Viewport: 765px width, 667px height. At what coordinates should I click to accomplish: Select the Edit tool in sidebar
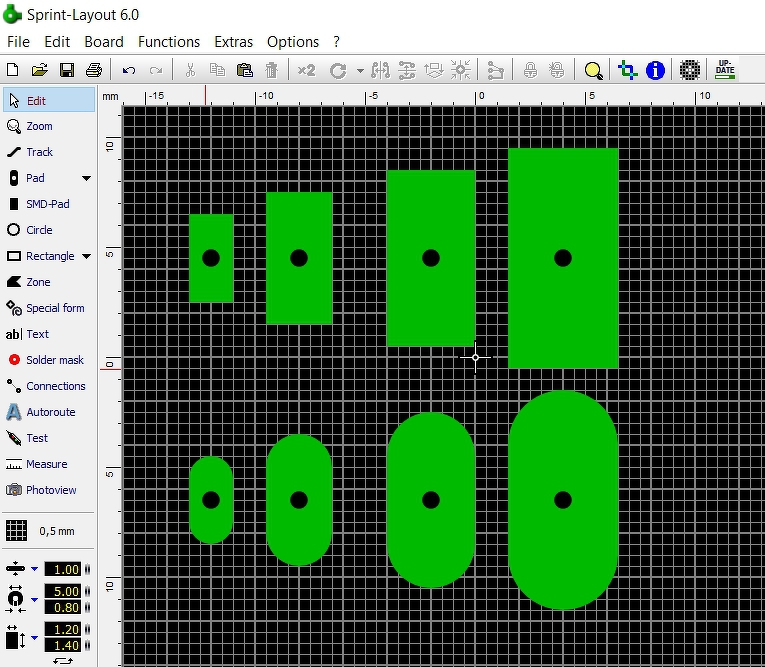click(x=49, y=101)
